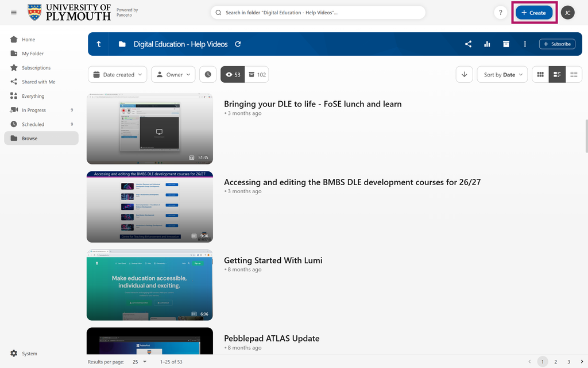Select Browse in the sidebar
Viewport: 588px width, 368px height.
(x=41, y=138)
